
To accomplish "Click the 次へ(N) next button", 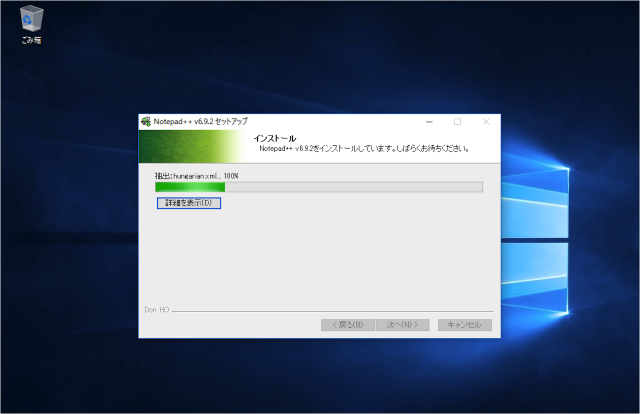I will (402, 325).
